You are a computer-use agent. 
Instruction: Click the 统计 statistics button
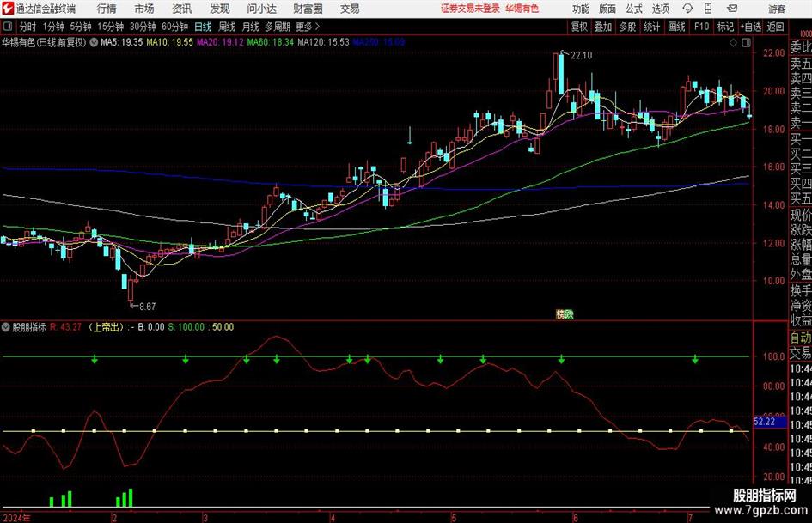[x=652, y=27]
